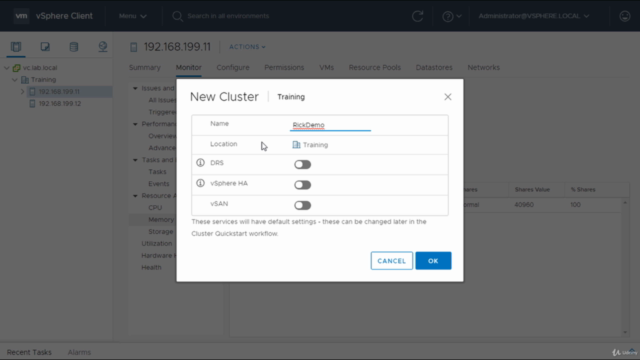Collapse the Issues and Alarms section

click(135, 88)
